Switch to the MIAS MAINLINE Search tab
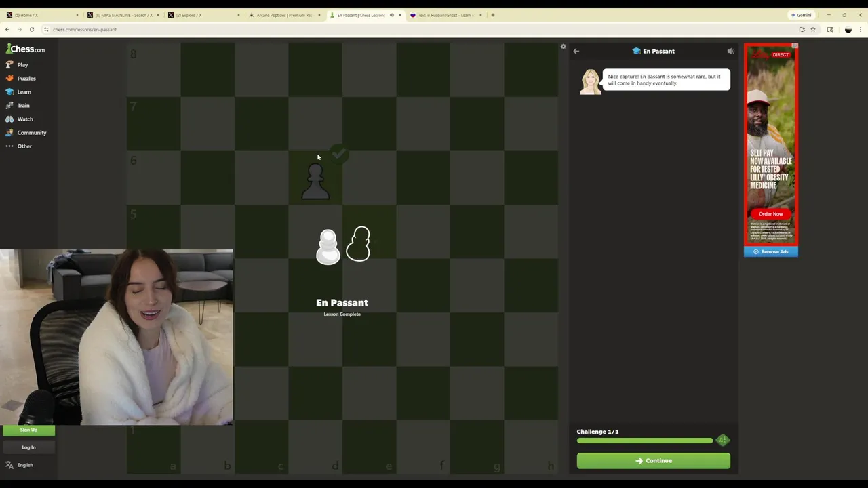The image size is (868, 488). tap(122, 15)
